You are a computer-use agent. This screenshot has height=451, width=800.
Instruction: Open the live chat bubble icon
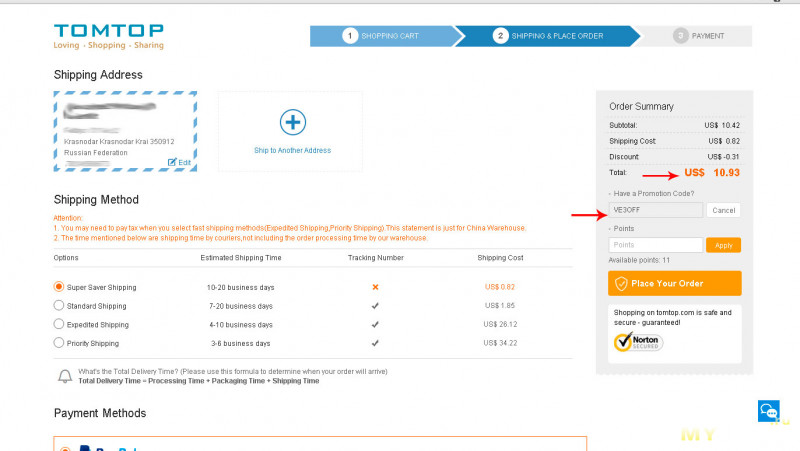[768, 410]
